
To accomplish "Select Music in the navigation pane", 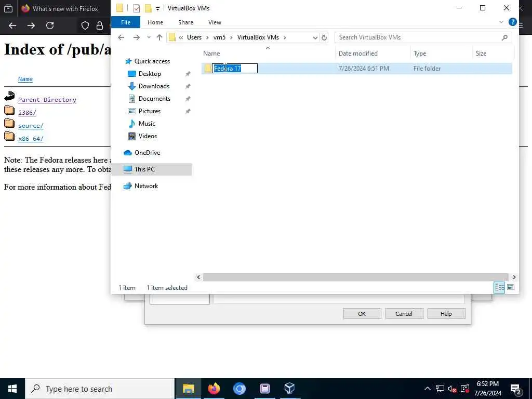I will (147, 124).
